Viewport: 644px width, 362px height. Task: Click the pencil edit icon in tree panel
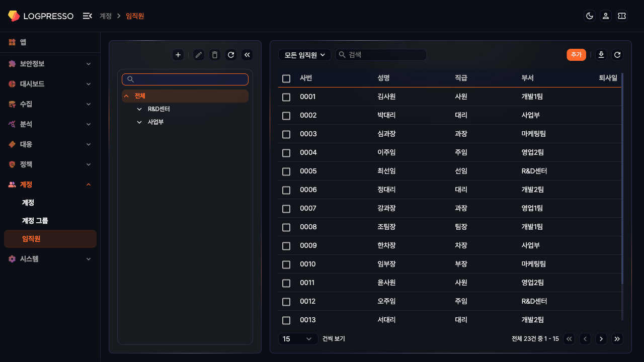tap(199, 55)
